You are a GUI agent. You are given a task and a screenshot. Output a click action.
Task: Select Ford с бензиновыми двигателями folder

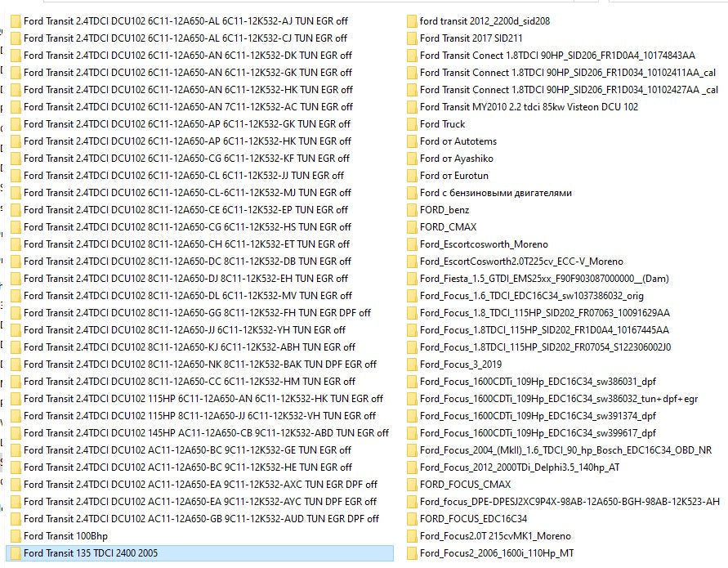(495, 193)
